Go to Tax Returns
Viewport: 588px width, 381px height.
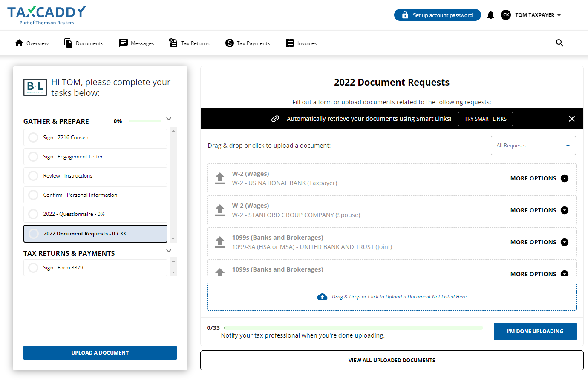click(189, 43)
